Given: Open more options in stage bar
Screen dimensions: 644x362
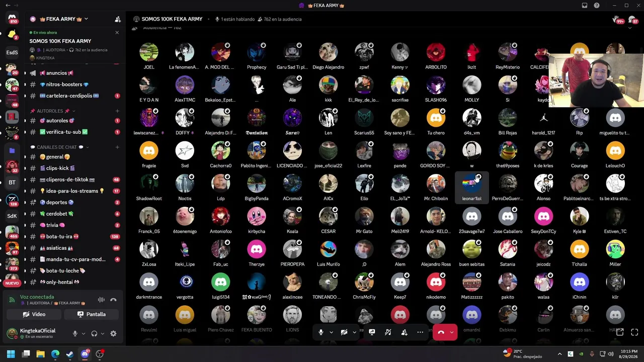Looking at the screenshot, I should [420, 332].
